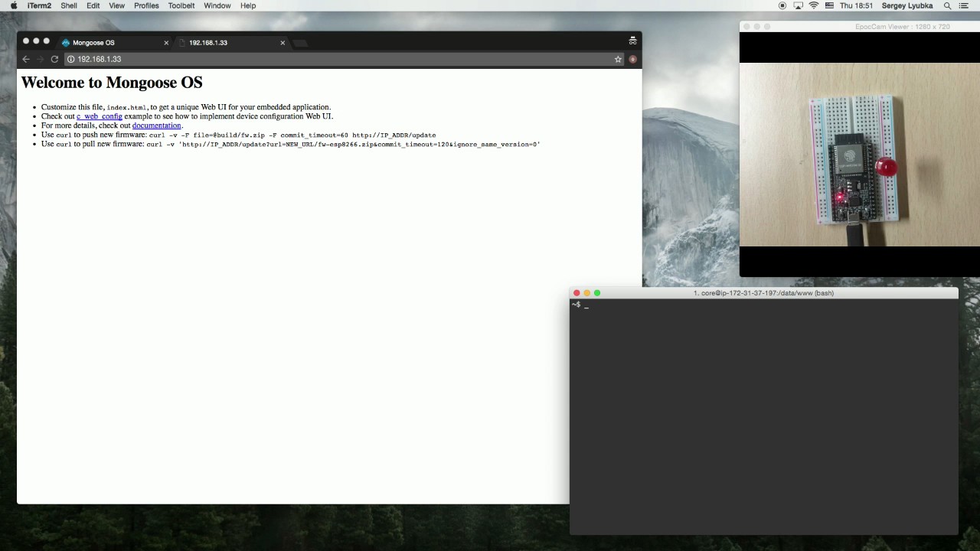This screenshot has height=551, width=980.
Task: Close the browser window
Action: [x=26, y=41]
